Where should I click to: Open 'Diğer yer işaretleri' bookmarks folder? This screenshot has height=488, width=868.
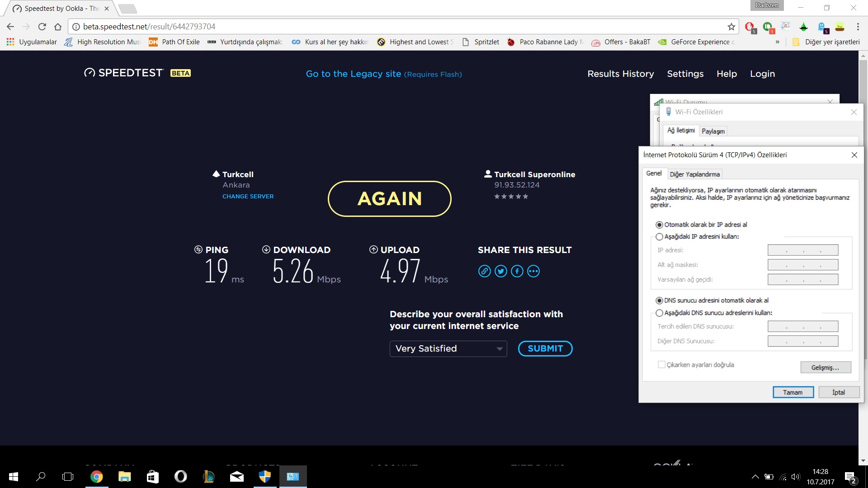tap(826, 42)
